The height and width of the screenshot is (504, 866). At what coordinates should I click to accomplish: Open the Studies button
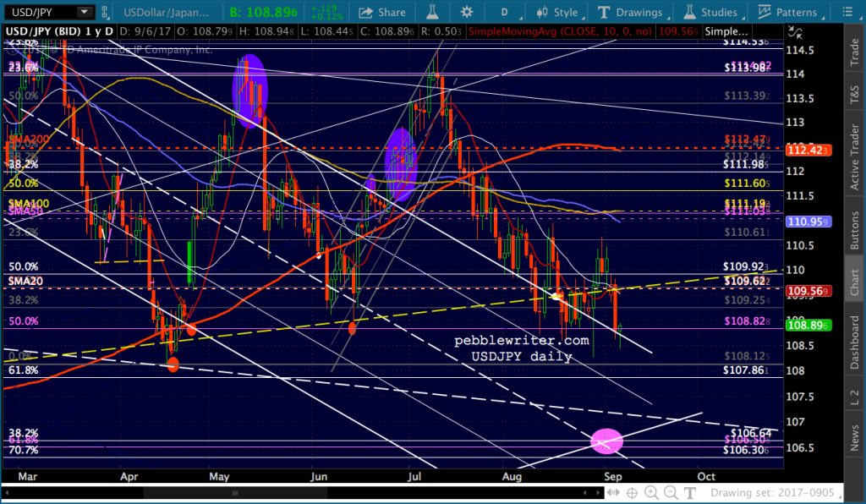click(x=710, y=12)
